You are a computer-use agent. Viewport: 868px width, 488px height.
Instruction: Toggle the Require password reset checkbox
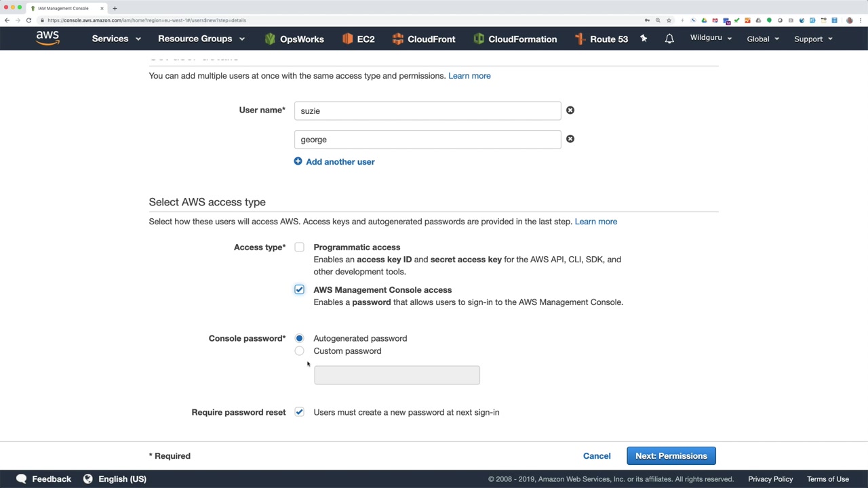coord(299,412)
